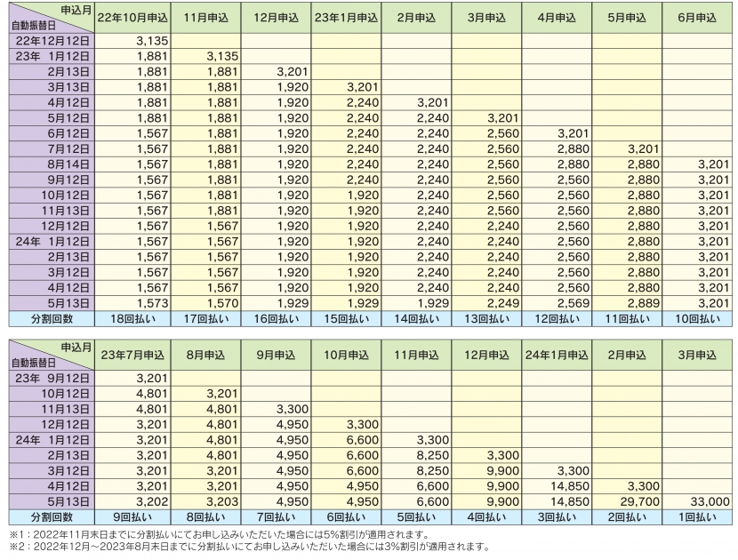Click the '3回払い' installment cell

point(557,517)
